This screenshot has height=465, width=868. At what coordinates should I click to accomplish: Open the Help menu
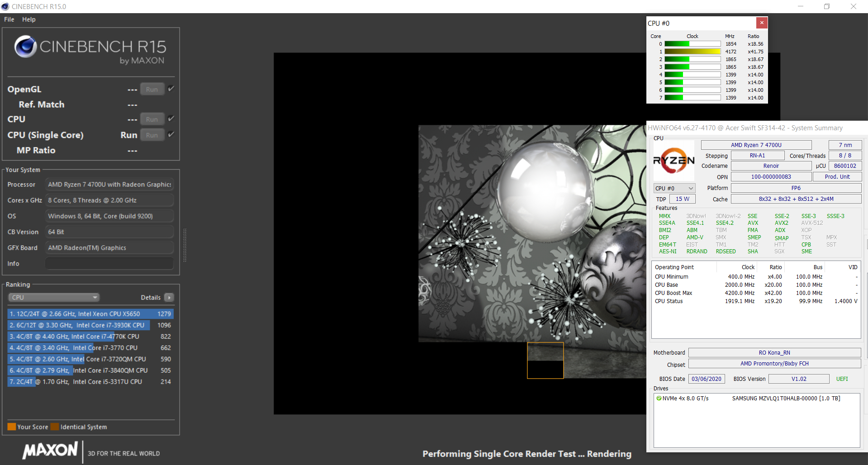pyautogui.click(x=29, y=19)
